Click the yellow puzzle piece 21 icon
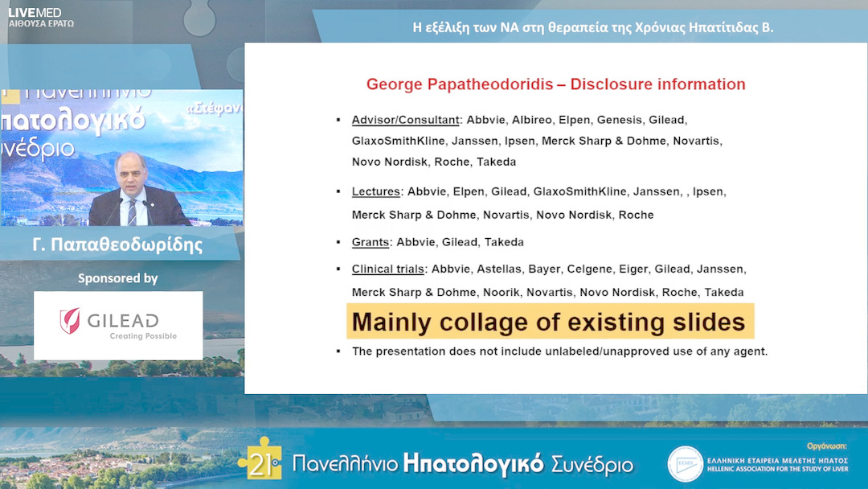Viewport: 868px width, 489px height. click(260, 459)
